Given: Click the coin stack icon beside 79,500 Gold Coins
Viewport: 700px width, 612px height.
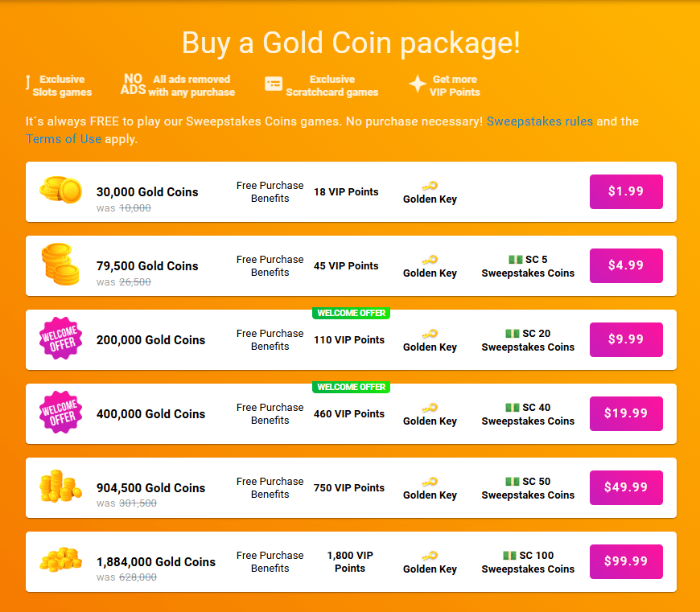Looking at the screenshot, I should 60,265.
